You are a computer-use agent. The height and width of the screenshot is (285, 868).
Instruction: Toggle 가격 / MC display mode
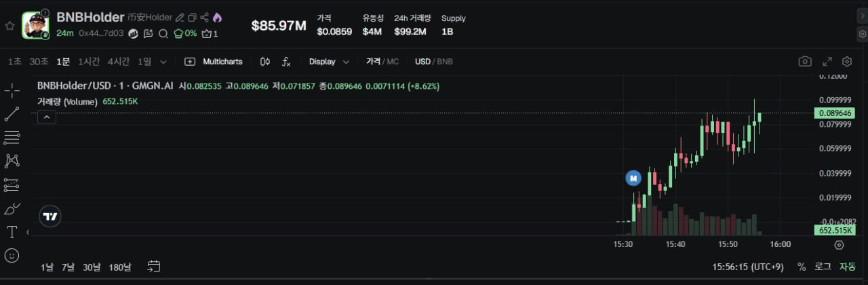pos(382,62)
